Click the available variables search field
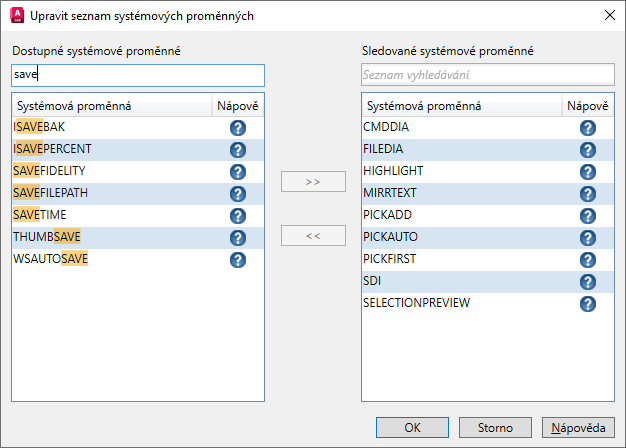Image resolution: width=626 pixels, height=448 pixels. 138,76
